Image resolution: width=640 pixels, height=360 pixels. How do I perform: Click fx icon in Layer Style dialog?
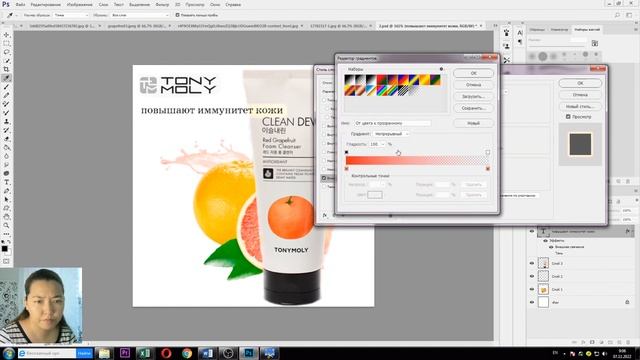pos(325,215)
